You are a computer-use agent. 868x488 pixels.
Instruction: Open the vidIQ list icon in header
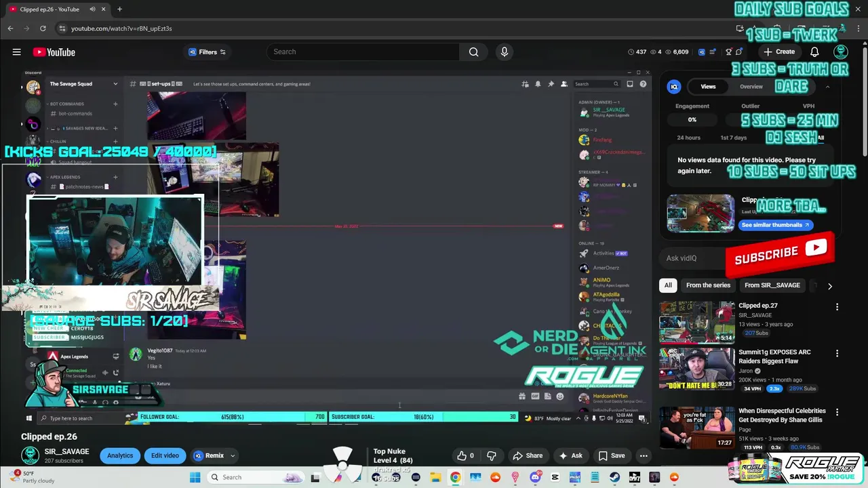coord(711,52)
